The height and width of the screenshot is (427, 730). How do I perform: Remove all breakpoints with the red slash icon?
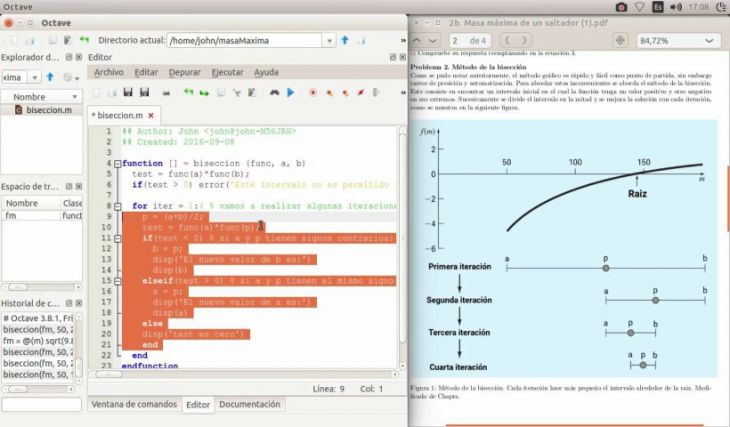click(x=360, y=92)
